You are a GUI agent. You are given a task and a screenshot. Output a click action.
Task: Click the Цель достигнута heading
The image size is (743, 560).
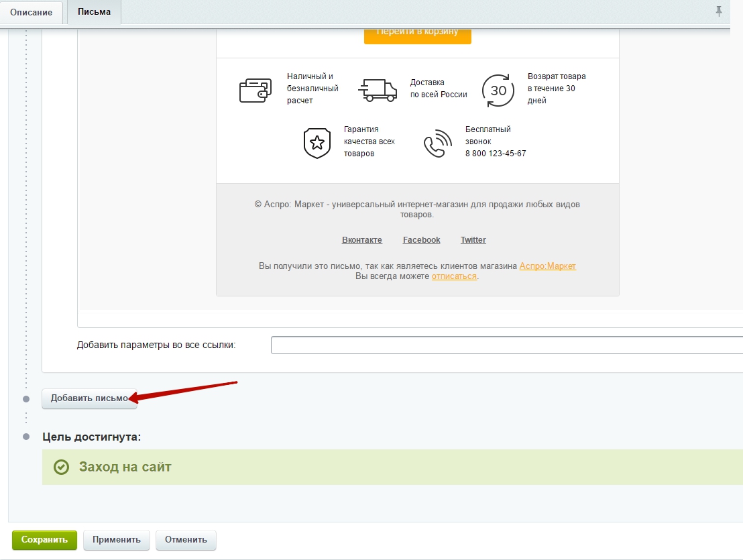[x=91, y=437]
